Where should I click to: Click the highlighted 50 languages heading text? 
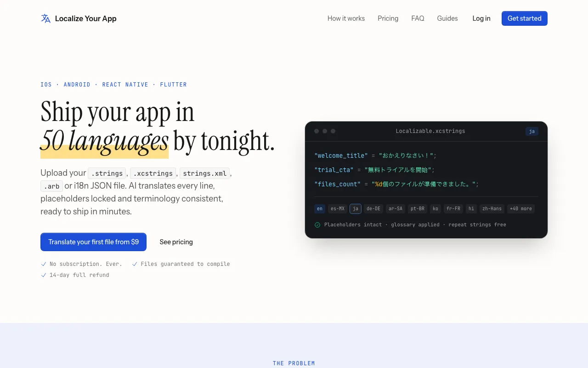[104, 141]
